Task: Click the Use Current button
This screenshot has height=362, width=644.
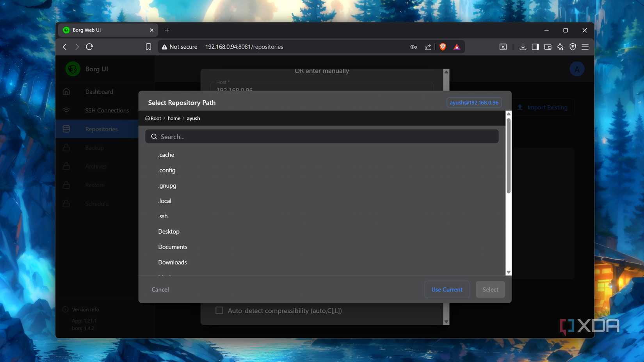Action: click(x=447, y=289)
